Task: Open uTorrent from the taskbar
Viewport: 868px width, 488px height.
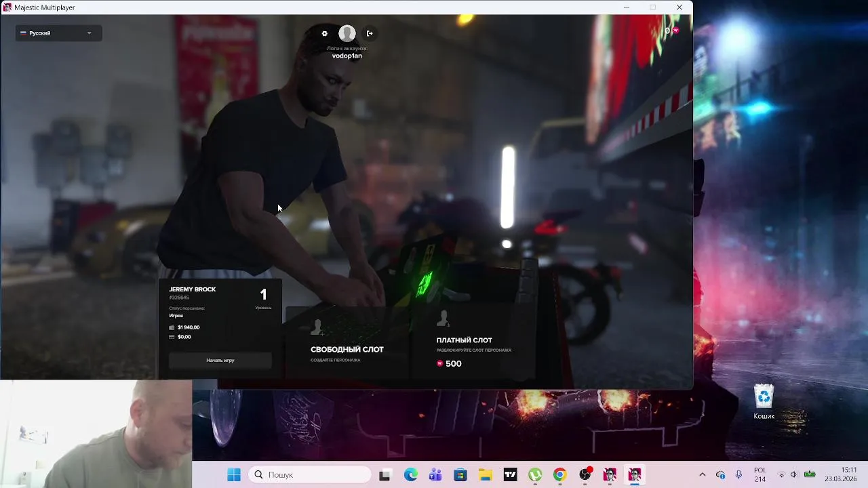Action: tap(535, 475)
